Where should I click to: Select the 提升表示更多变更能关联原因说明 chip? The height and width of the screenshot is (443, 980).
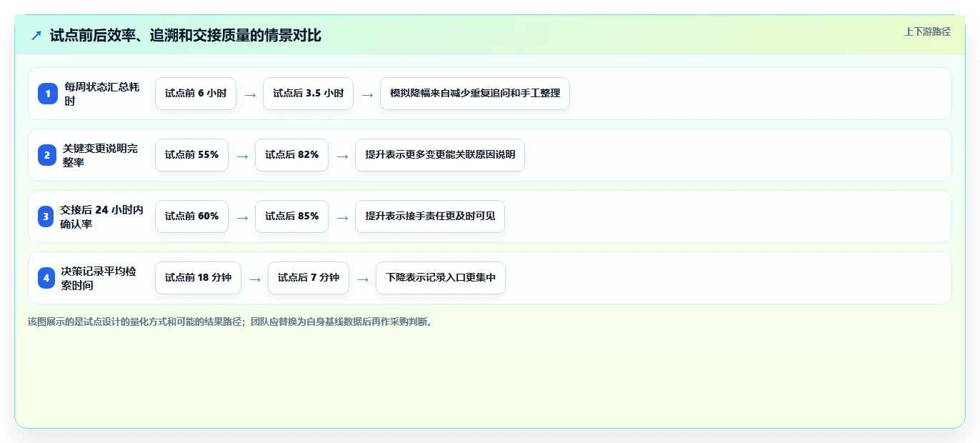click(440, 155)
